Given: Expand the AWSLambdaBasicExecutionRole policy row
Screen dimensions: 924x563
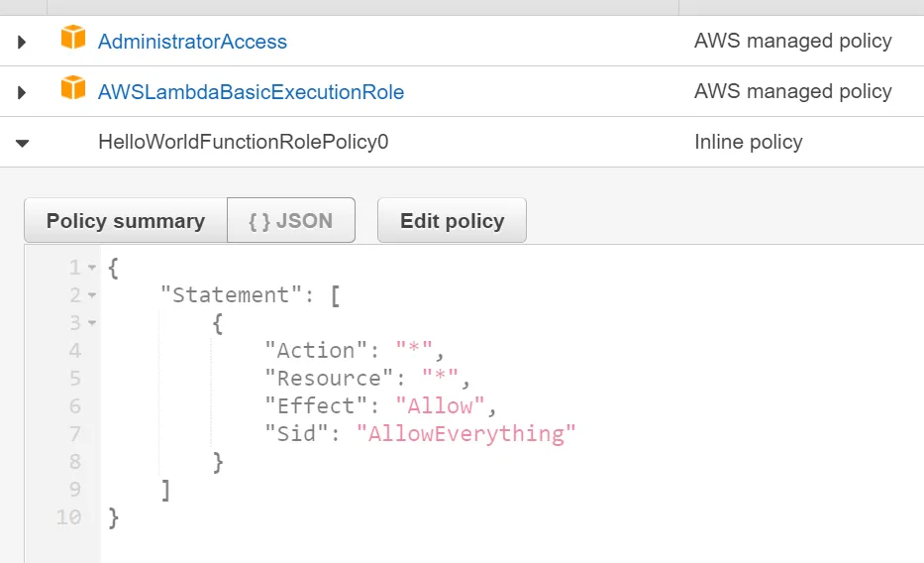Looking at the screenshot, I should [23, 92].
